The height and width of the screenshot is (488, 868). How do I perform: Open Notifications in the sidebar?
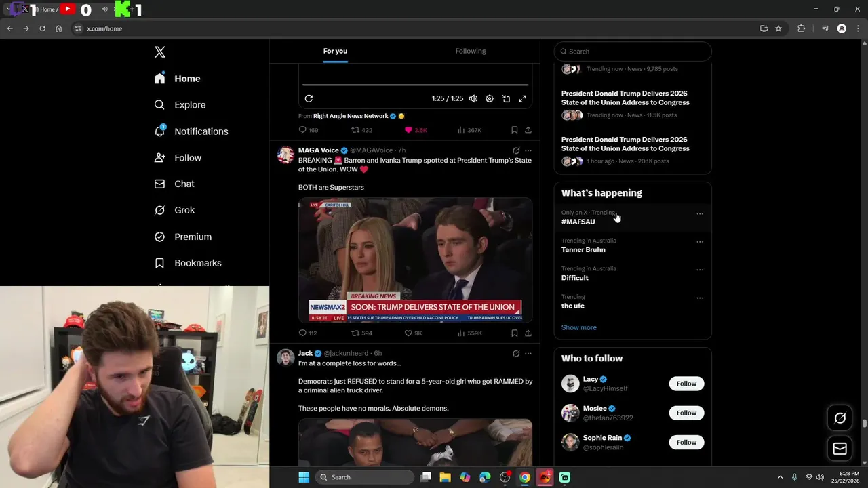(191, 131)
